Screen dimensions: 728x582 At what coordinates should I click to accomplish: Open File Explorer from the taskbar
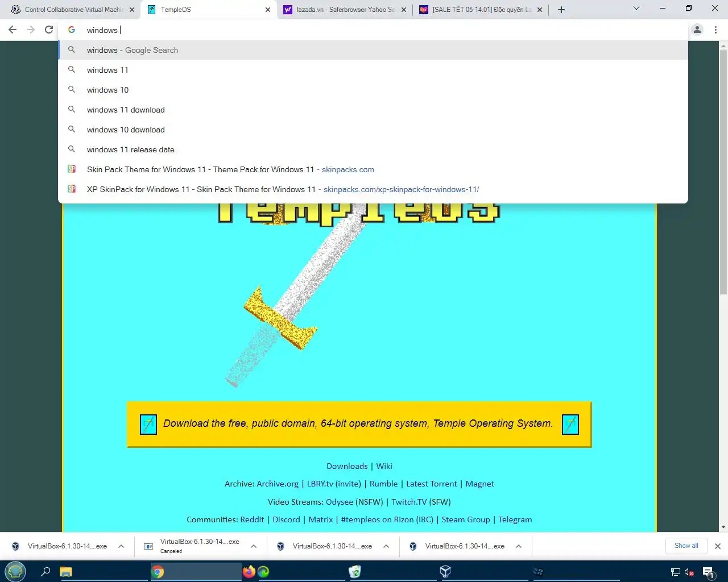[x=66, y=572]
